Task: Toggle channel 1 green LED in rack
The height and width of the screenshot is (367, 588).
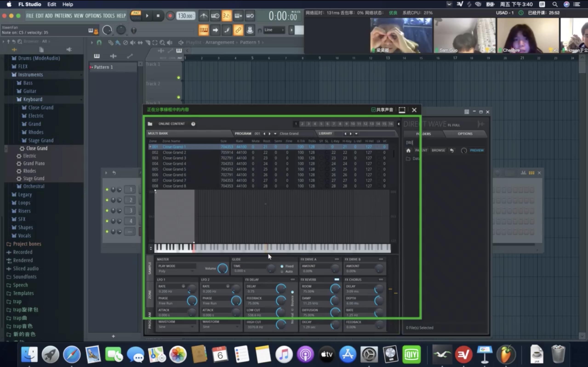Action: click(107, 189)
